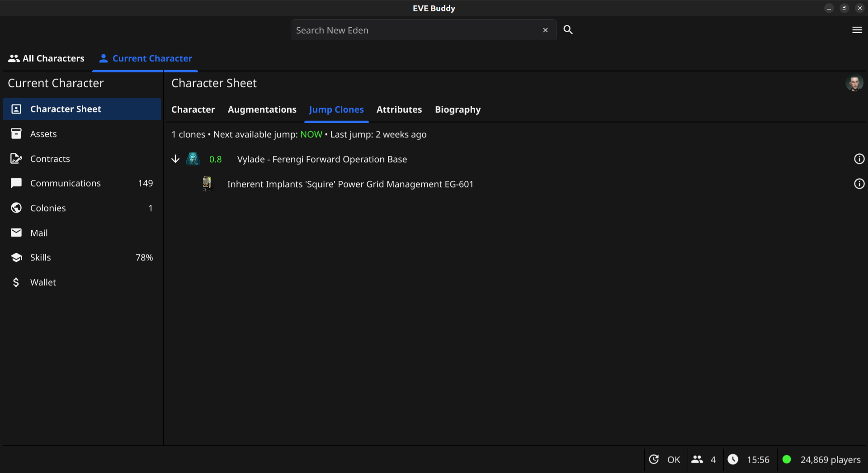Click the update status refresh icon
Image resolution: width=868 pixels, height=473 pixels.
coord(654,459)
